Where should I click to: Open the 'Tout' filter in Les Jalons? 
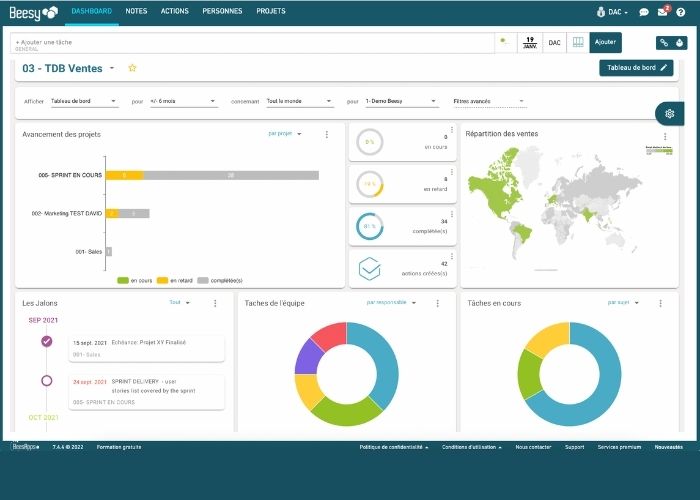click(x=179, y=303)
